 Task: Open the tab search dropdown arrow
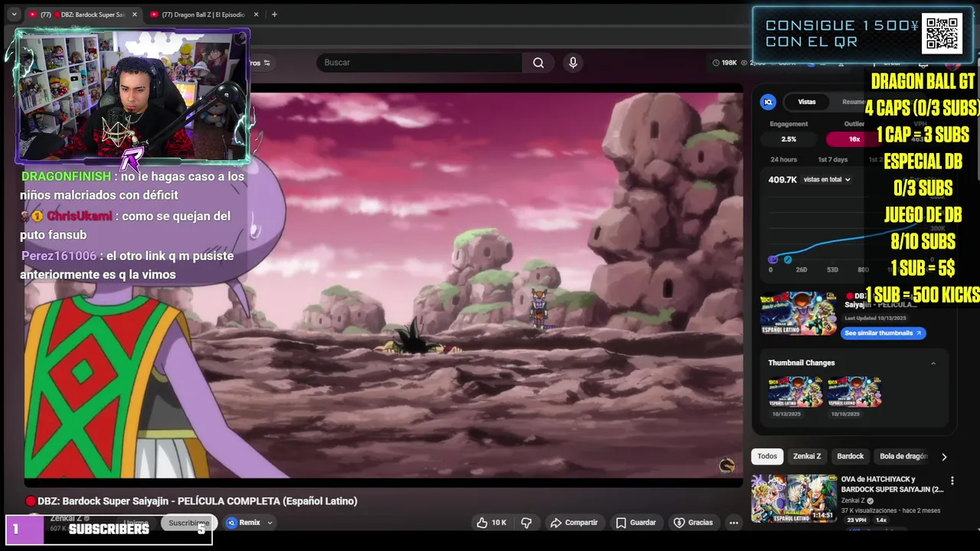[14, 15]
